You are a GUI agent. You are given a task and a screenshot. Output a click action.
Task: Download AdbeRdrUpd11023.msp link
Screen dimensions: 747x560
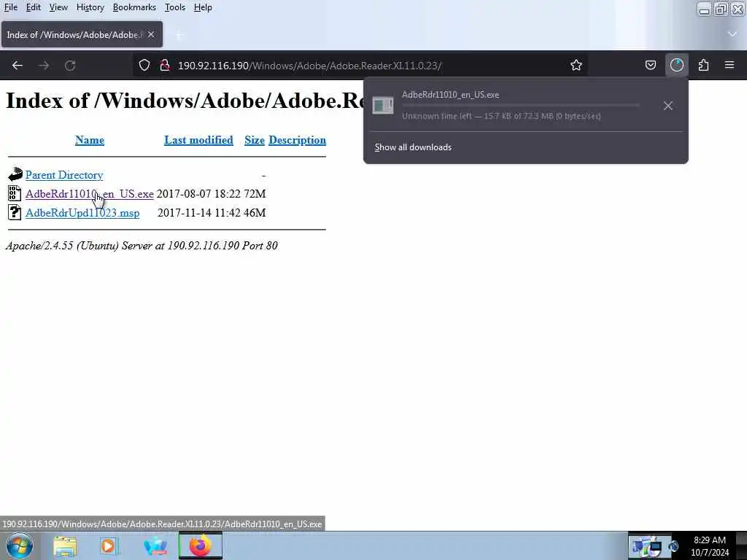pyautogui.click(x=82, y=213)
